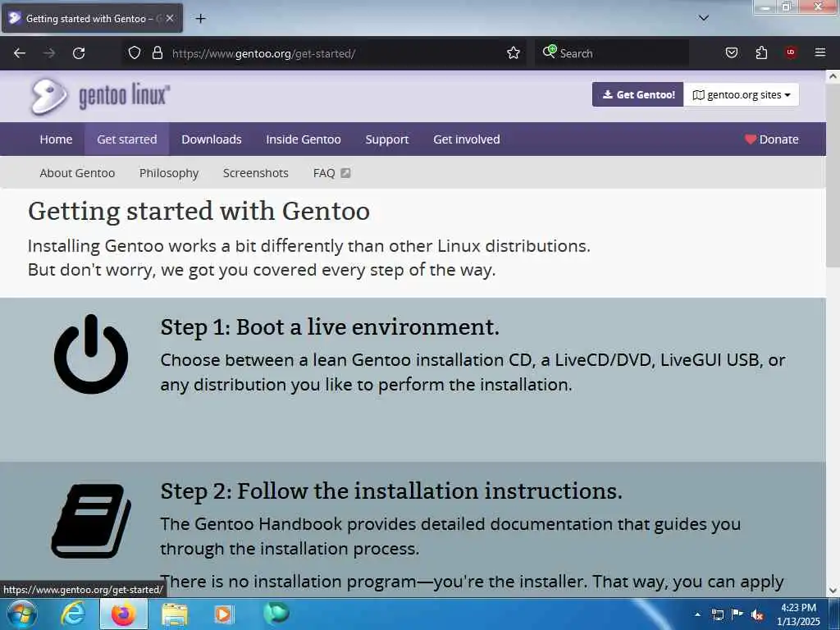Close the Getting started with Gentoo tab
This screenshot has height=630, width=840.
[x=170, y=18]
